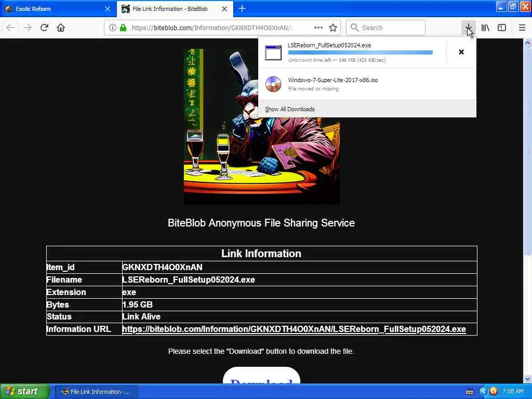Bookmark this page with the star

tap(333, 28)
